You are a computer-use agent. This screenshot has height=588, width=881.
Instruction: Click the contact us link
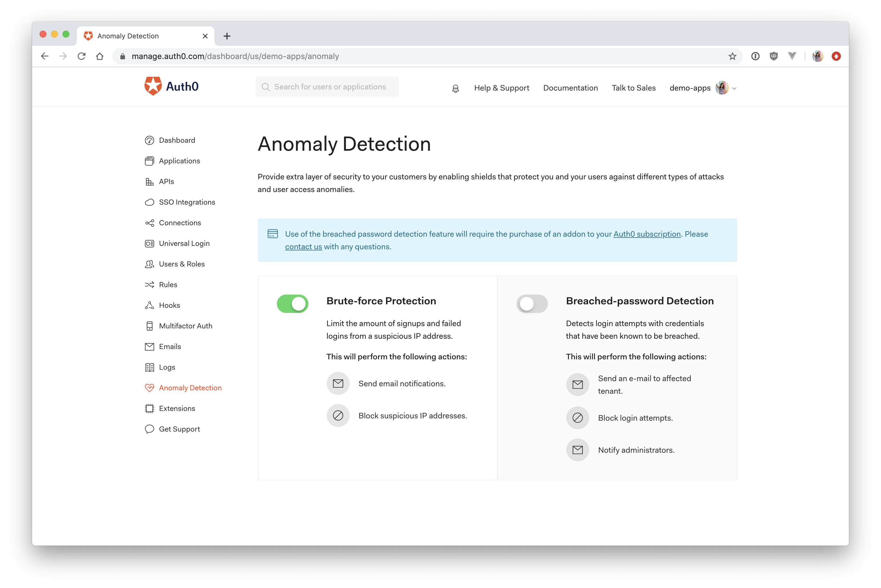point(303,247)
